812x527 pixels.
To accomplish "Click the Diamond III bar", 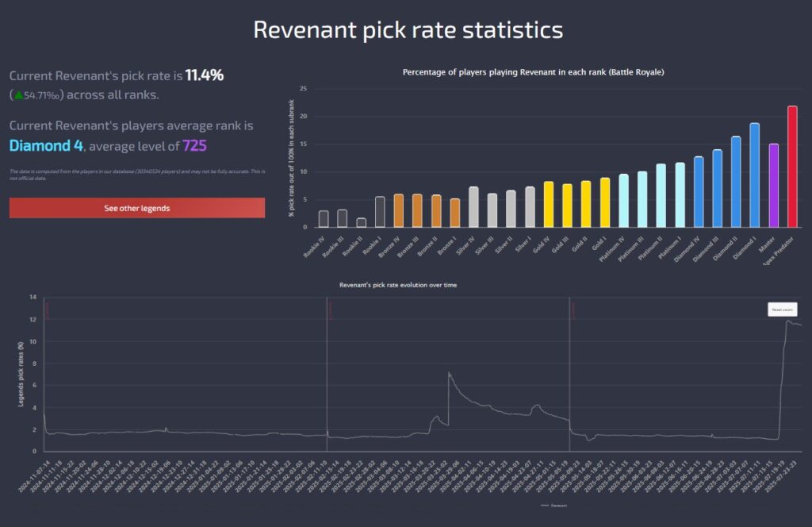I will (x=717, y=188).
